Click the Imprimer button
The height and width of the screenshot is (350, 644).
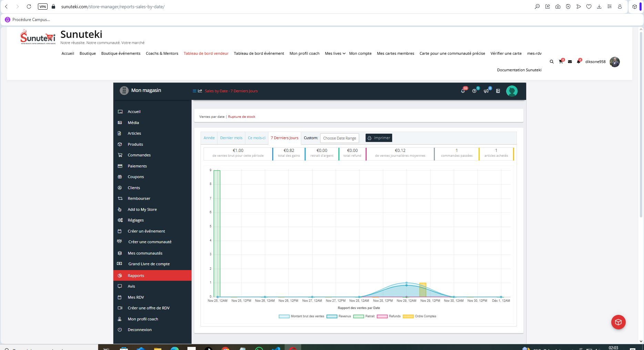click(x=379, y=138)
